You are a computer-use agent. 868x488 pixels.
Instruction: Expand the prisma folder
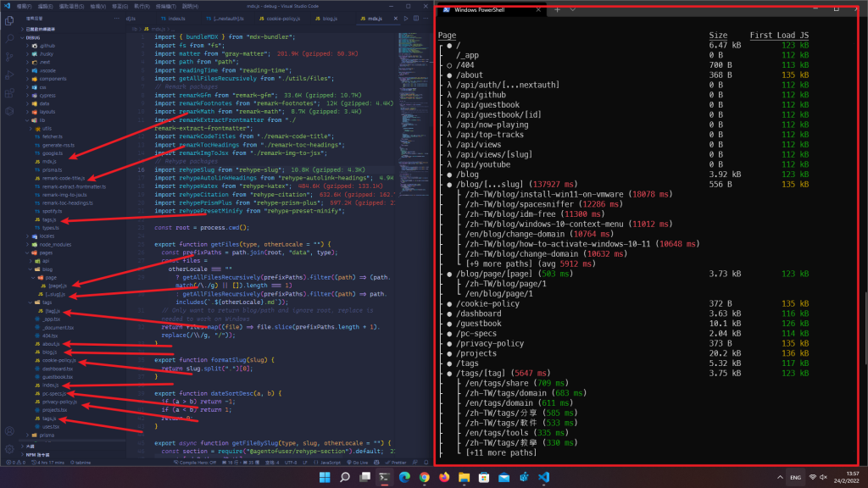47,435
